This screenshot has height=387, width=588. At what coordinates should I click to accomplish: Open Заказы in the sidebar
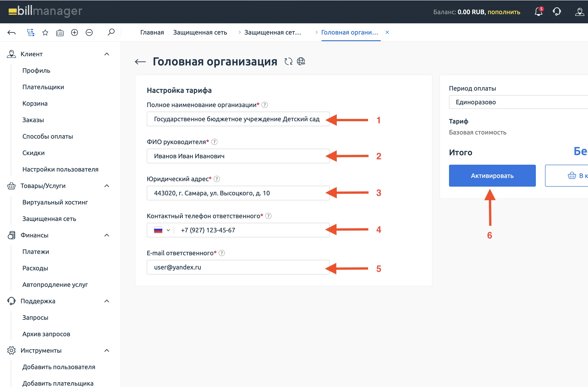[33, 120]
